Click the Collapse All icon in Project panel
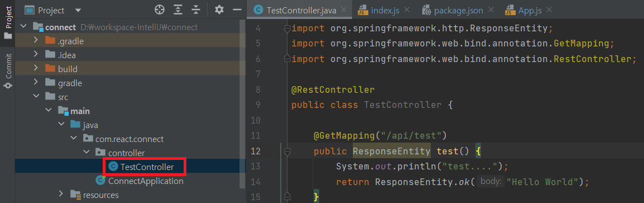Image resolution: width=644 pixels, height=203 pixels. 196,10
